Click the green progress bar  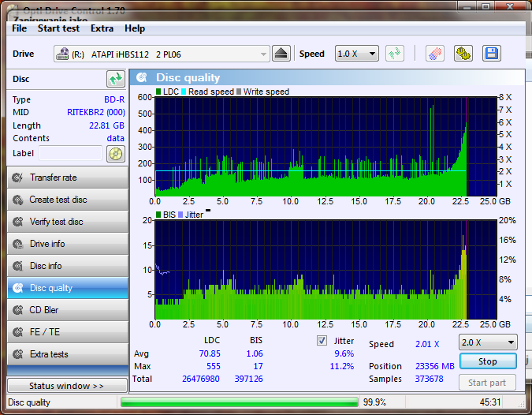[240, 402]
